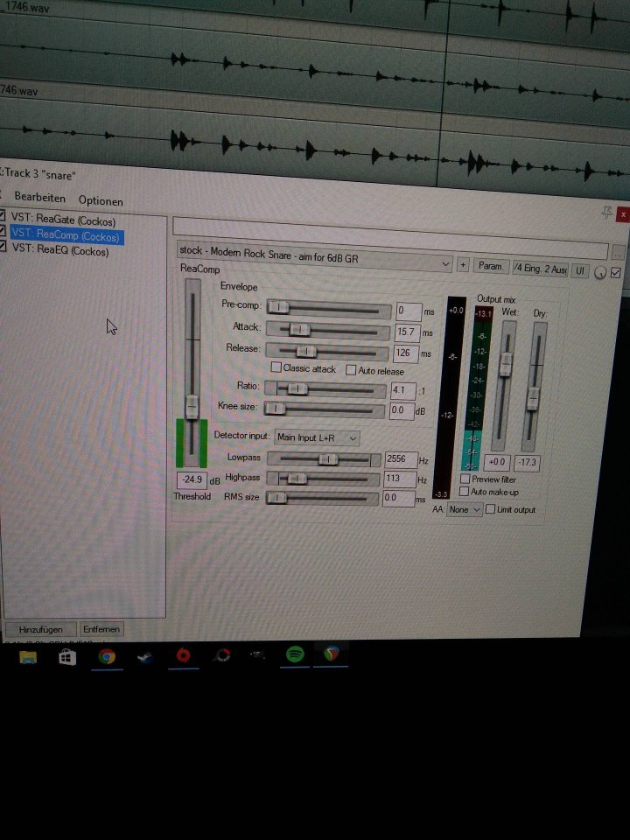This screenshot has height=840, width=630.
Task: Select VST: ReaGate (Cockos) in the FX list
Action: pos(63,219)
